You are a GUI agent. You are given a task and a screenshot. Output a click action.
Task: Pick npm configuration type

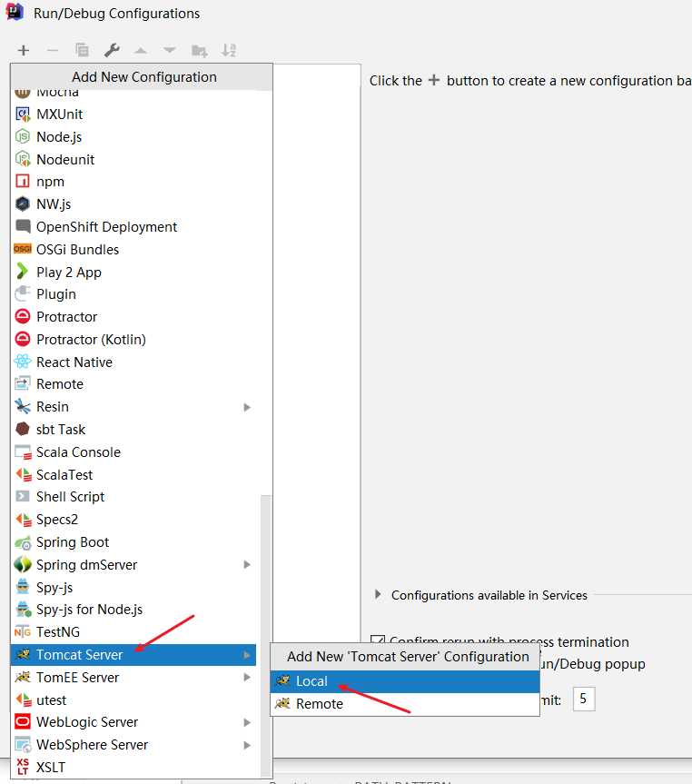click(x=133, y=182)
